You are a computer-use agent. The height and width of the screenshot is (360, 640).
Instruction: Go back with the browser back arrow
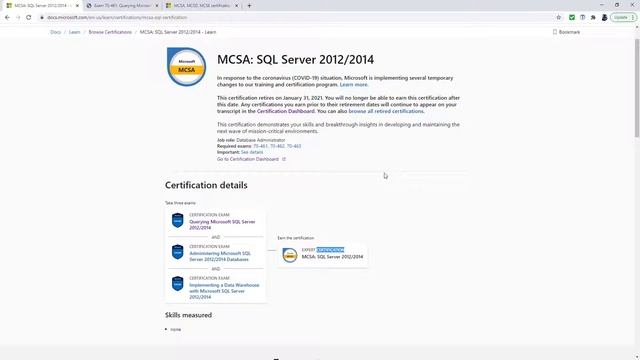[x=7, y=17]
